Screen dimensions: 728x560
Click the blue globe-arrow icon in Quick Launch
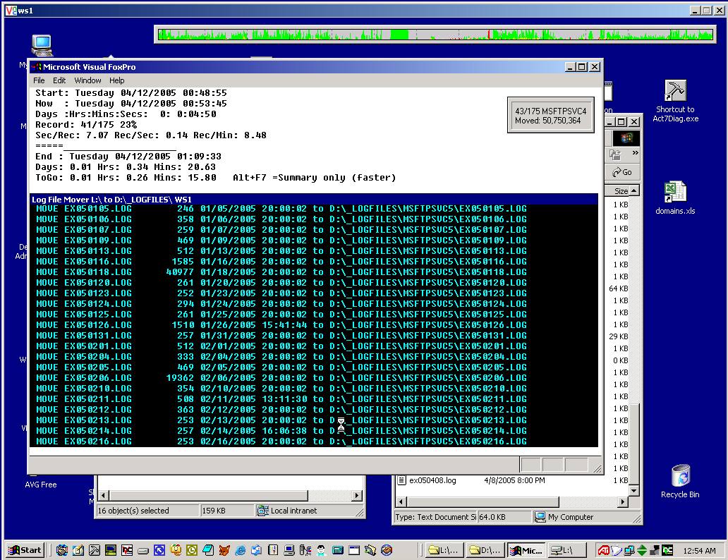tap(257, 550)
